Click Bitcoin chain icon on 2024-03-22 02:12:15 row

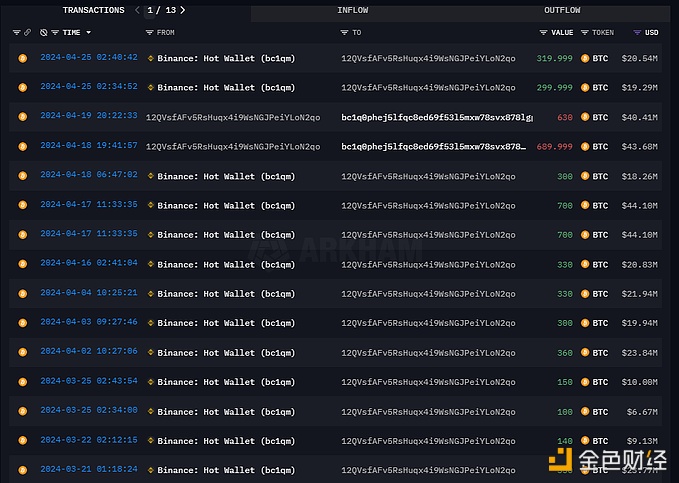point(23,441)
